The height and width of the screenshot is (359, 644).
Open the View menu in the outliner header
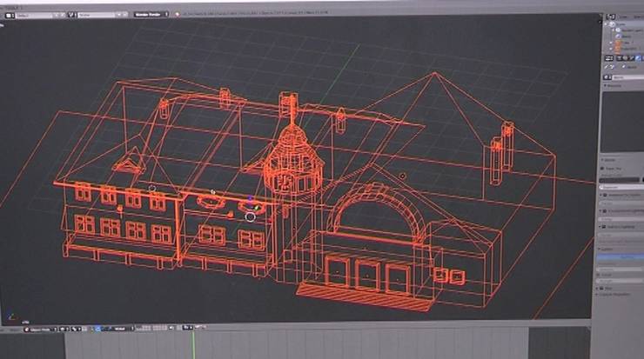click(624, 17)
